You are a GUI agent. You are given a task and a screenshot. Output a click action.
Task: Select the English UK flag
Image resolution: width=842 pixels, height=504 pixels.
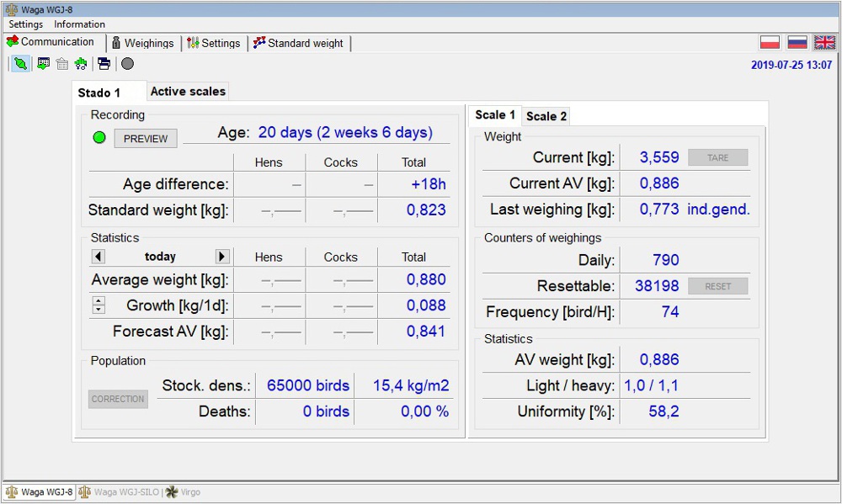point(824,43)
